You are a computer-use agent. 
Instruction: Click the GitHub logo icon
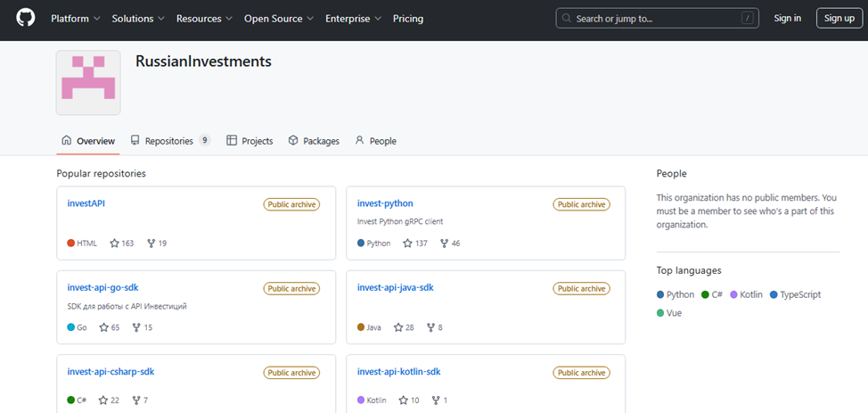pyautogui.click(x=26, y=18)
